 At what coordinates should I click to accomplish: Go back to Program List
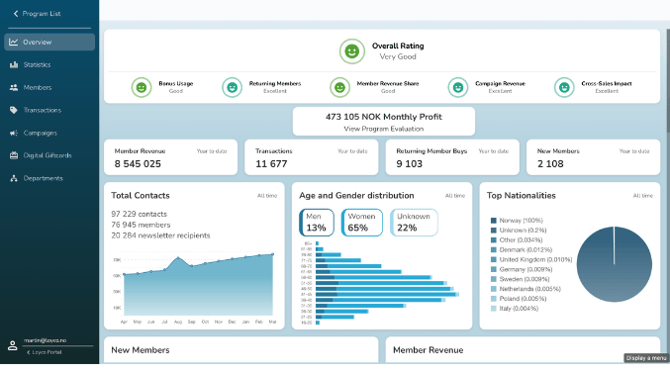click(37, 14)
